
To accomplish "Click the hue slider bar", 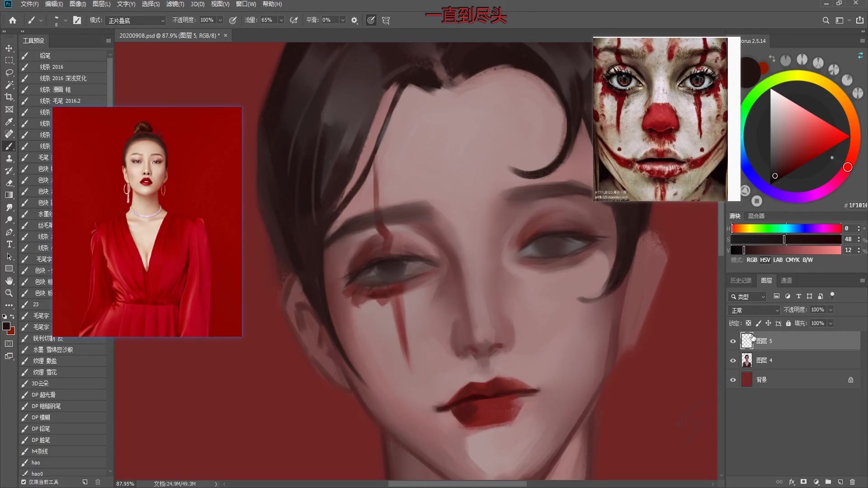I will click(786, 228).
